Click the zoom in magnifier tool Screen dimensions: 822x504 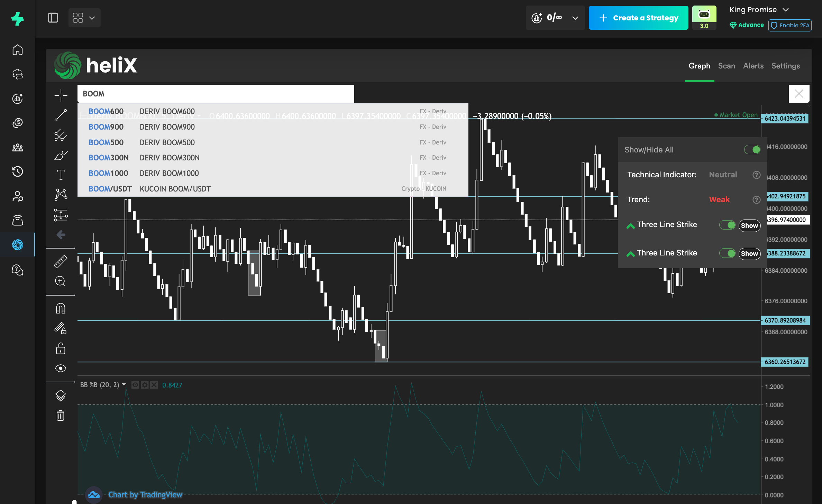(x=61, y=281)
